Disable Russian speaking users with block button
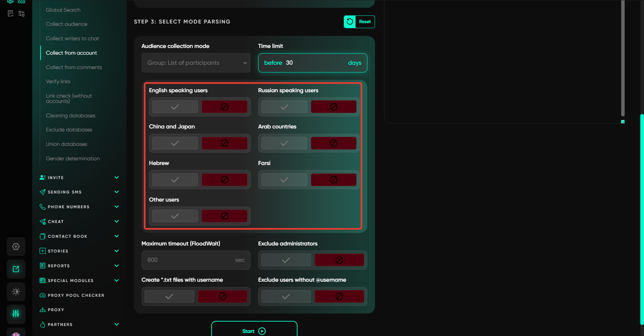Screen dimensions: 644x336 pyautogui.click(x=333, y=107)
